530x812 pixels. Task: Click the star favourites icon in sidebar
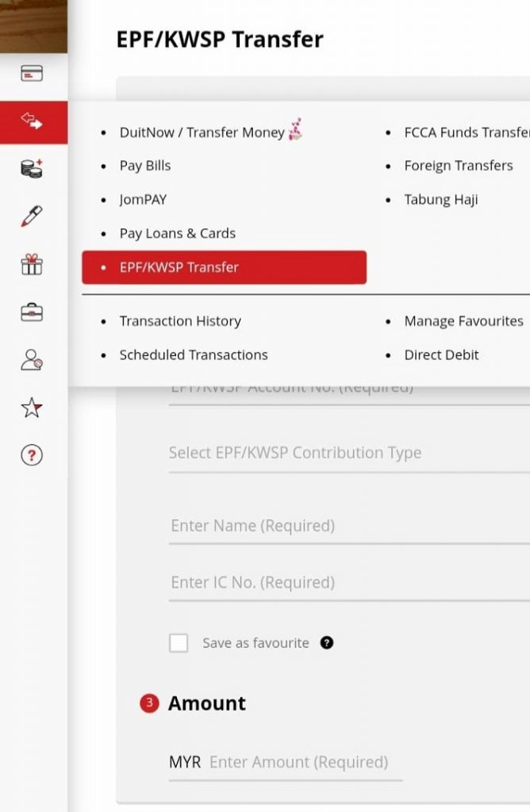click(x=32, y=408)
